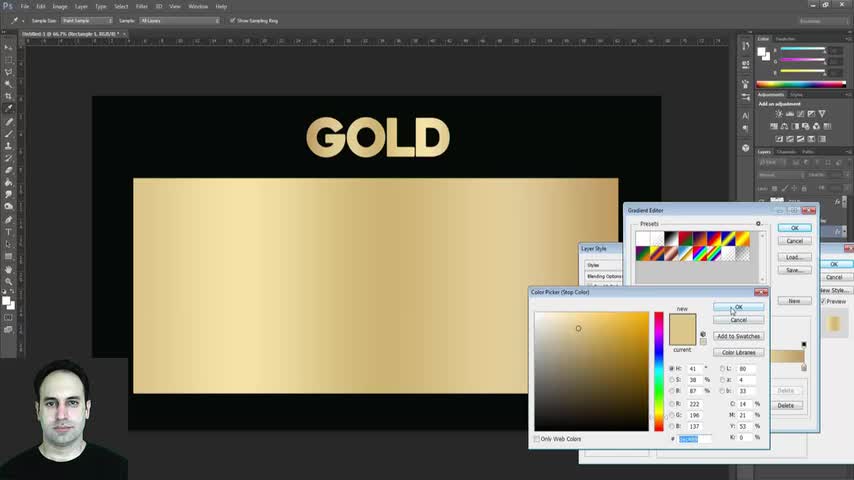Screen dimensions: 854x480
Task: Toggle Quick Mask mode icon
Action: coord(8,318)
